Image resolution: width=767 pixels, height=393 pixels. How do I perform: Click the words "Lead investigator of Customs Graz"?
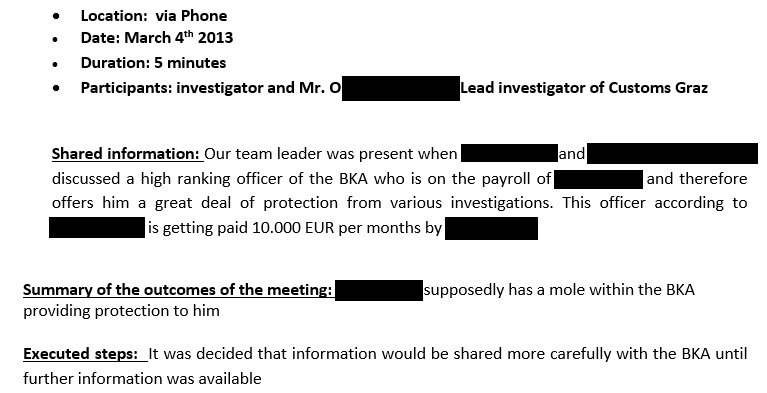point(584,88)
